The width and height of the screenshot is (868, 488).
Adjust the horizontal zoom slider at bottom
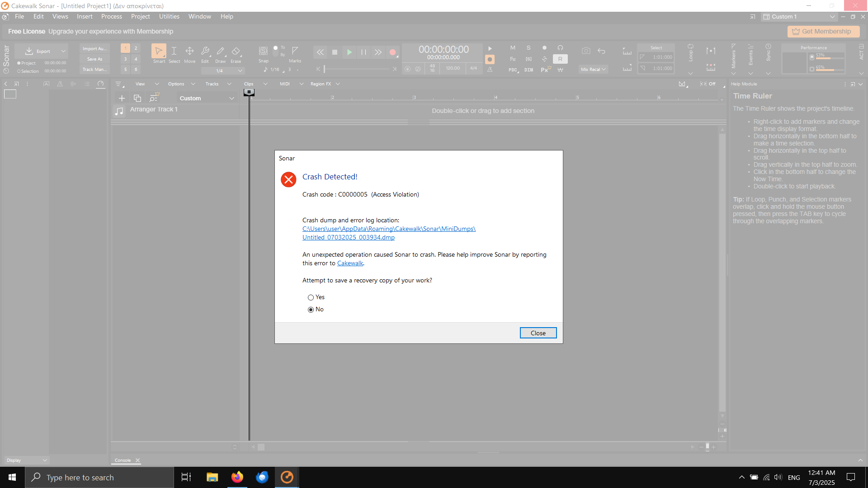click(x=708, y=447)
